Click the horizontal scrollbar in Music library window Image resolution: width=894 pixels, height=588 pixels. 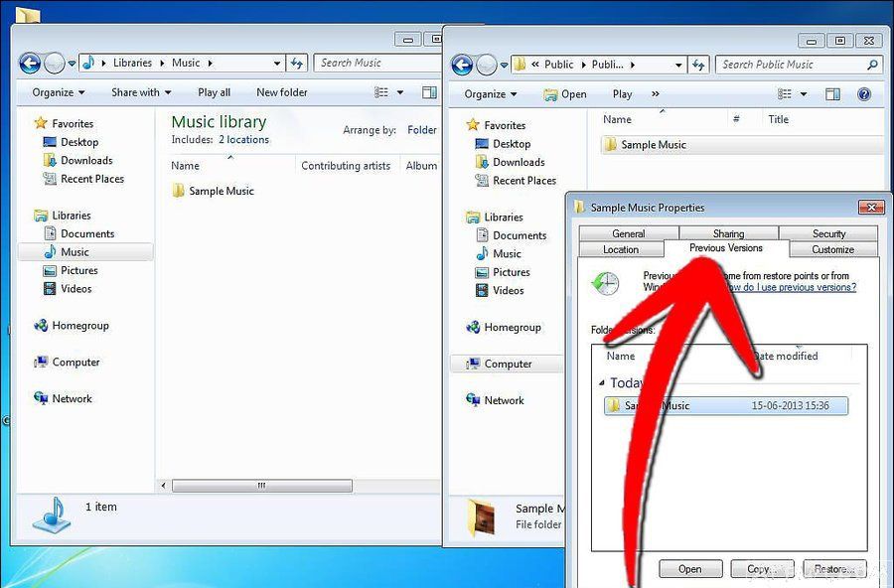(261, 486)
